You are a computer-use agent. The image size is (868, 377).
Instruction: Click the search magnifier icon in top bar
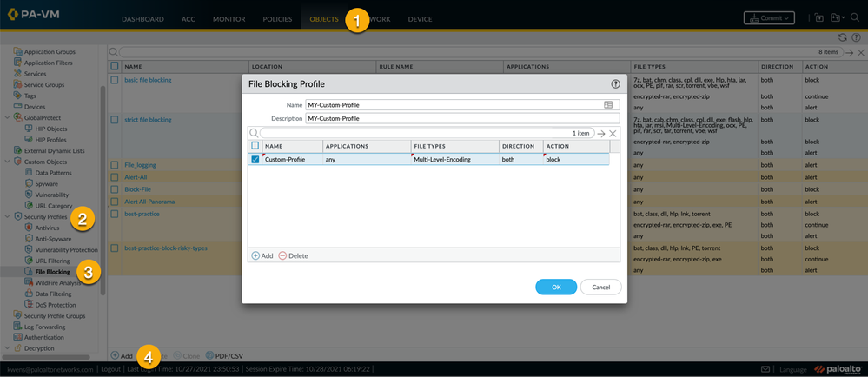tap(855, 18)
